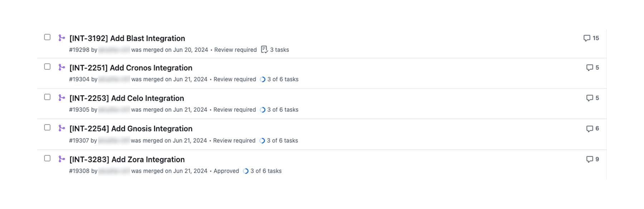Tick the Celo Integration pull request checkbox

tap(47, 97)
